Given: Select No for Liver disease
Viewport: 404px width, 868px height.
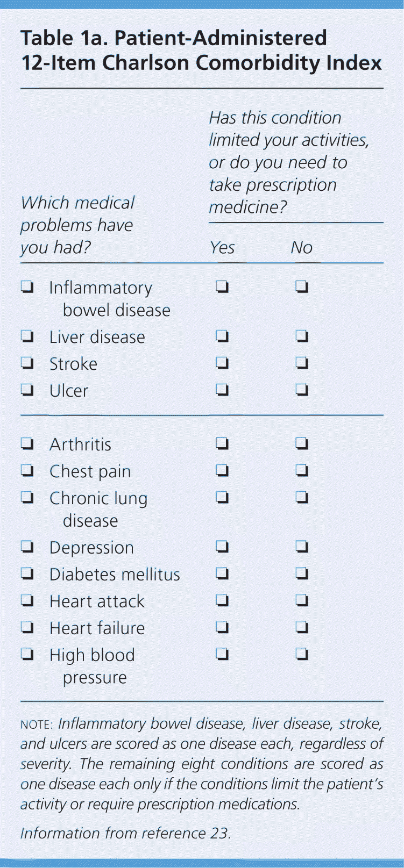Looking at the screenshot, I should click(x=302, y=337).
